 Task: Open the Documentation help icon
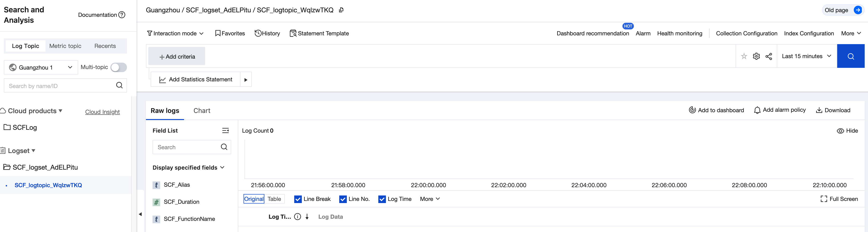tap(122, 15)
